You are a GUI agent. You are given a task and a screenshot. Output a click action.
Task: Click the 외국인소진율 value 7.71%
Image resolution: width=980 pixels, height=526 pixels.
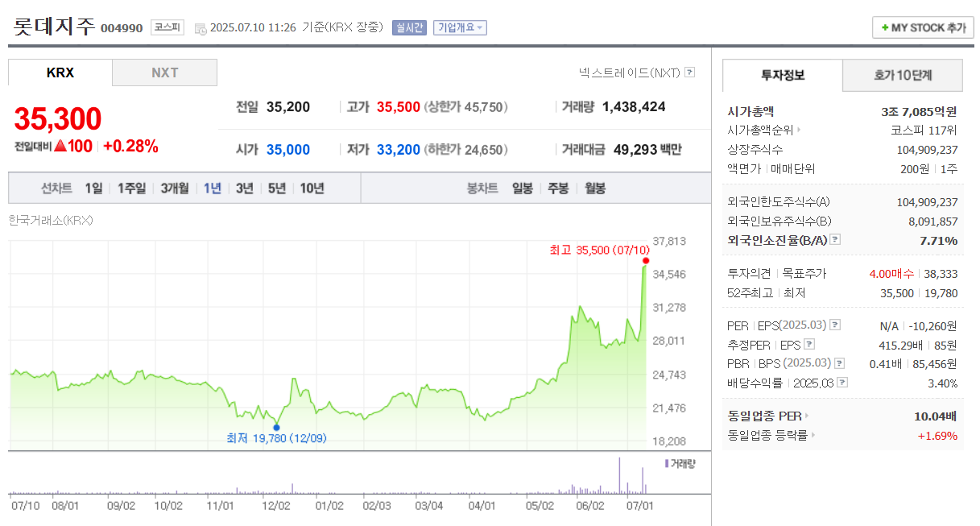tap(939, 240)
